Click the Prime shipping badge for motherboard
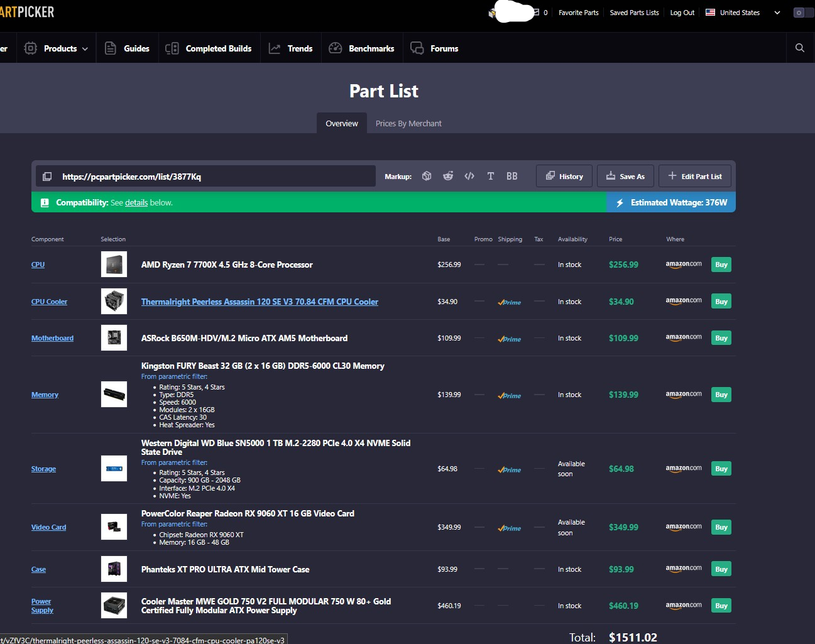The height and width of the screenshot is (644, 815). [510, 339]
